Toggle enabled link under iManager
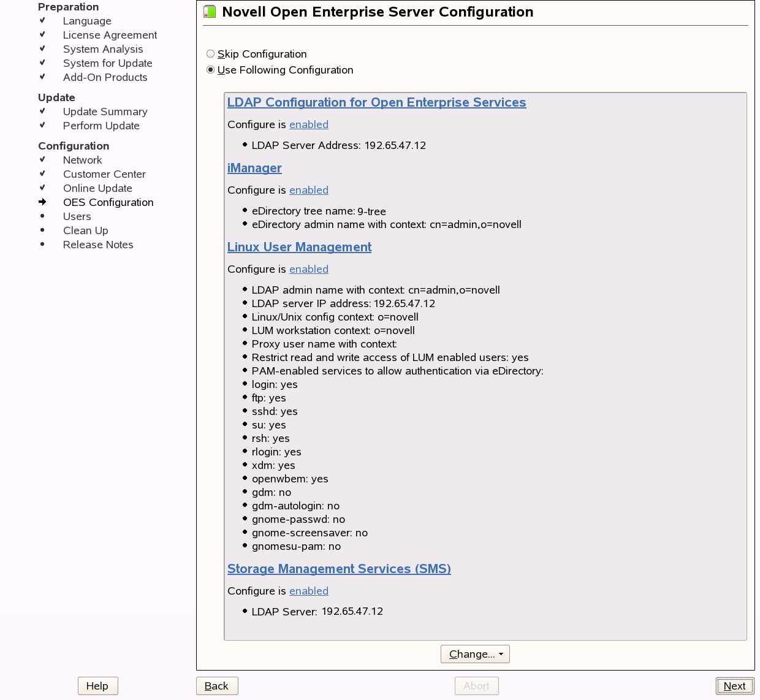760x700 pixels. [x=308, y=190]
